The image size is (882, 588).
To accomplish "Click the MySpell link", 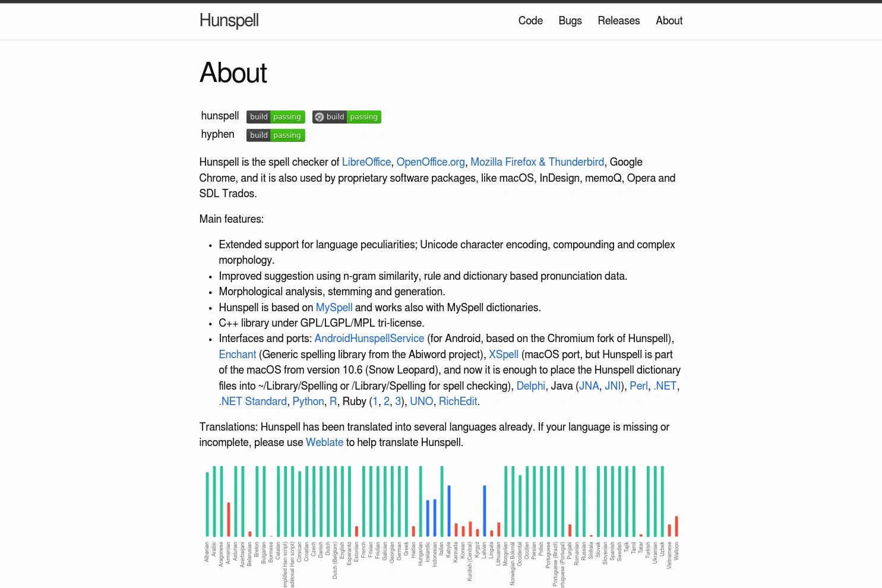I will [x=334, y=308].
